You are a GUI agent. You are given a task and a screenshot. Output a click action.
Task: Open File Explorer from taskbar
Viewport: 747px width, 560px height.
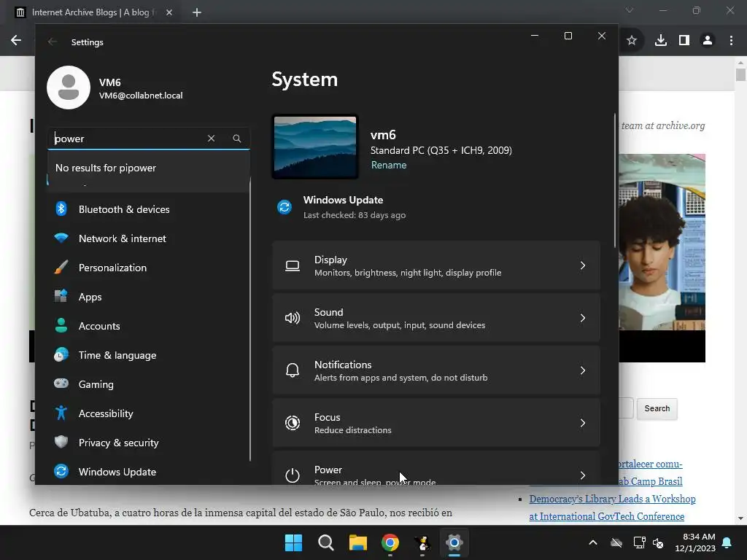pyautogui.click(x=357, y=542)
